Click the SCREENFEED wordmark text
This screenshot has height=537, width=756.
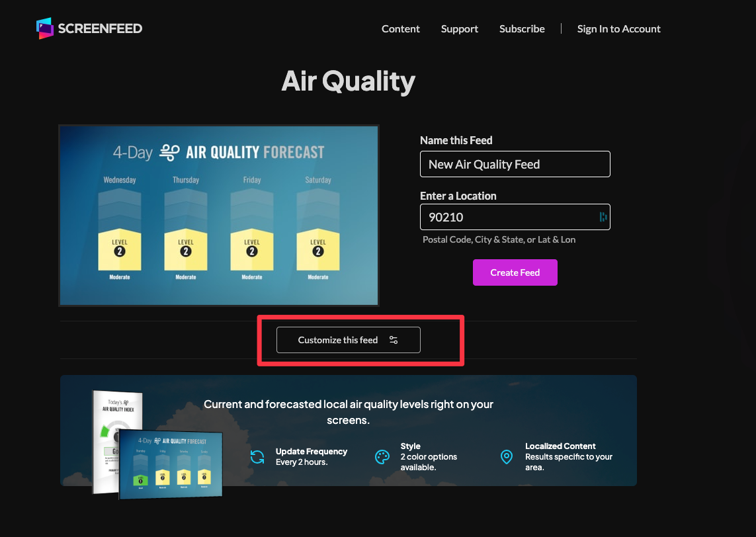(100, 28)
